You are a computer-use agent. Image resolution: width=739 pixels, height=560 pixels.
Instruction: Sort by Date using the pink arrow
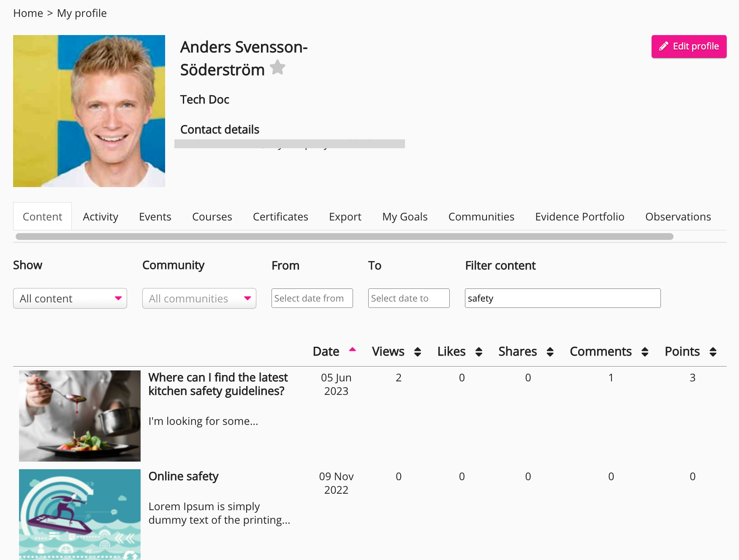pos(352,350)
